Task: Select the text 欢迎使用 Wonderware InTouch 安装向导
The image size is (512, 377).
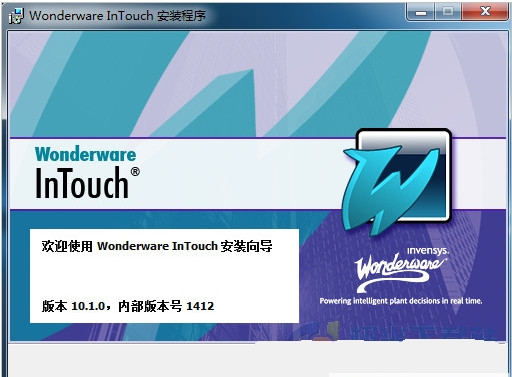Action: [x=157, y=246]
